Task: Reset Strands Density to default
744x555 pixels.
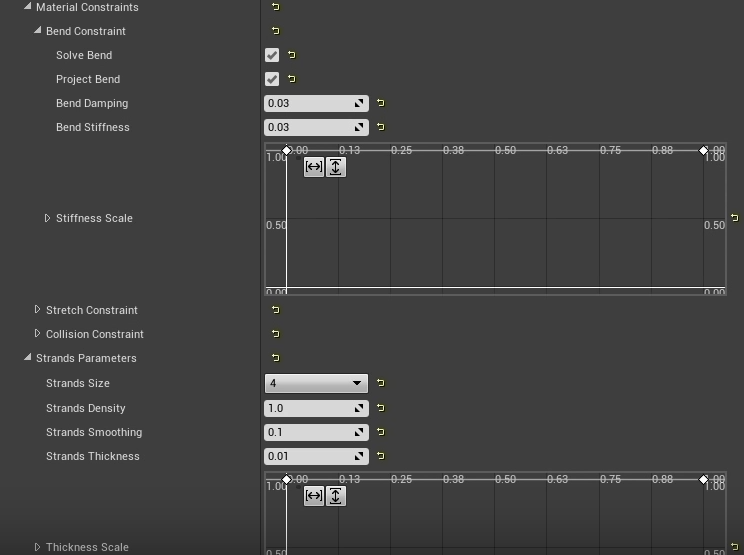Action: [x=381, y=408]
